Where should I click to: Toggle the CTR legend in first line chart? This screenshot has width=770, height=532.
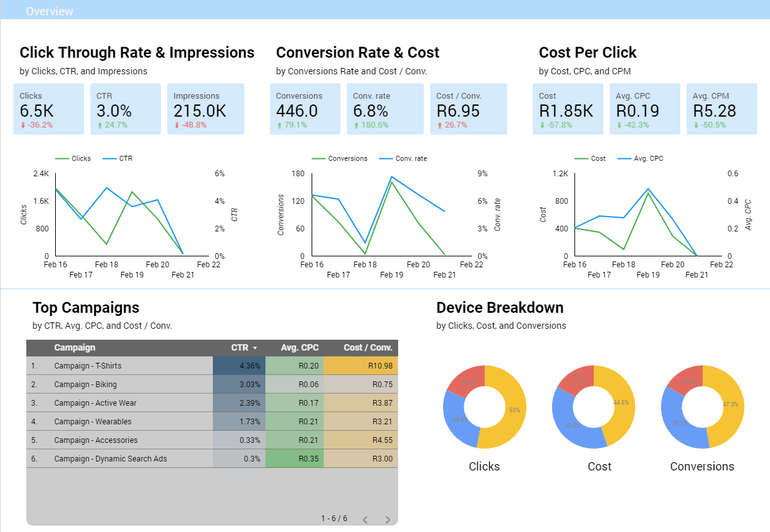117,158
